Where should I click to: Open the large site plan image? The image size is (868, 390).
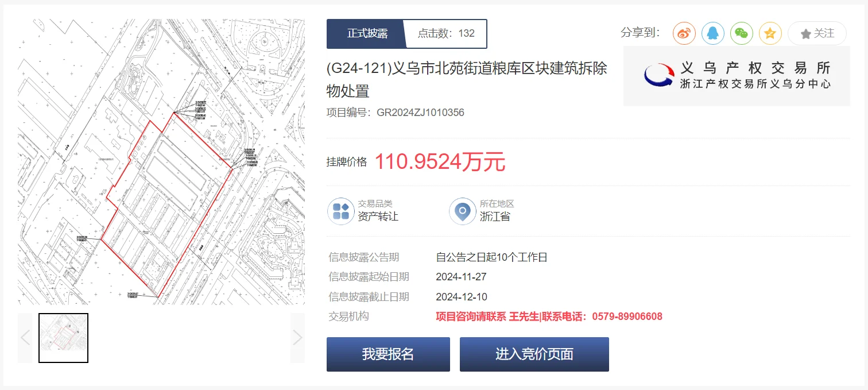click(x=161, y=162)
